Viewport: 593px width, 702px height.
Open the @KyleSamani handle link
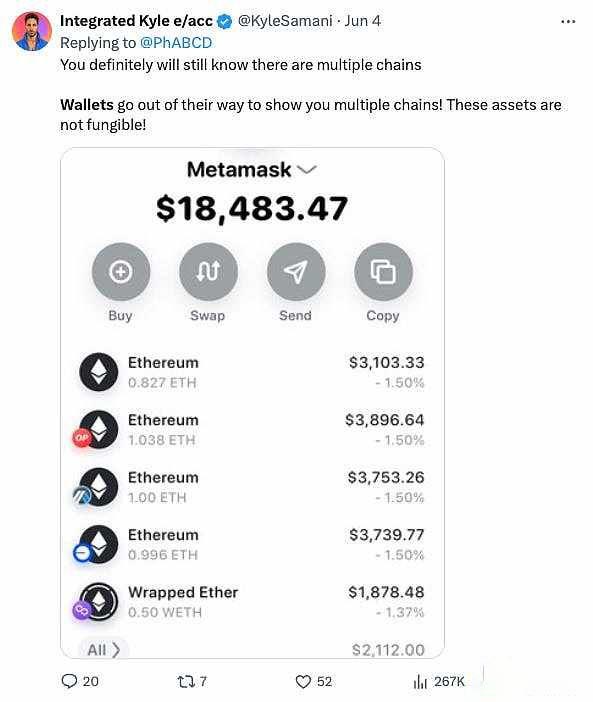tap(285, 21)
